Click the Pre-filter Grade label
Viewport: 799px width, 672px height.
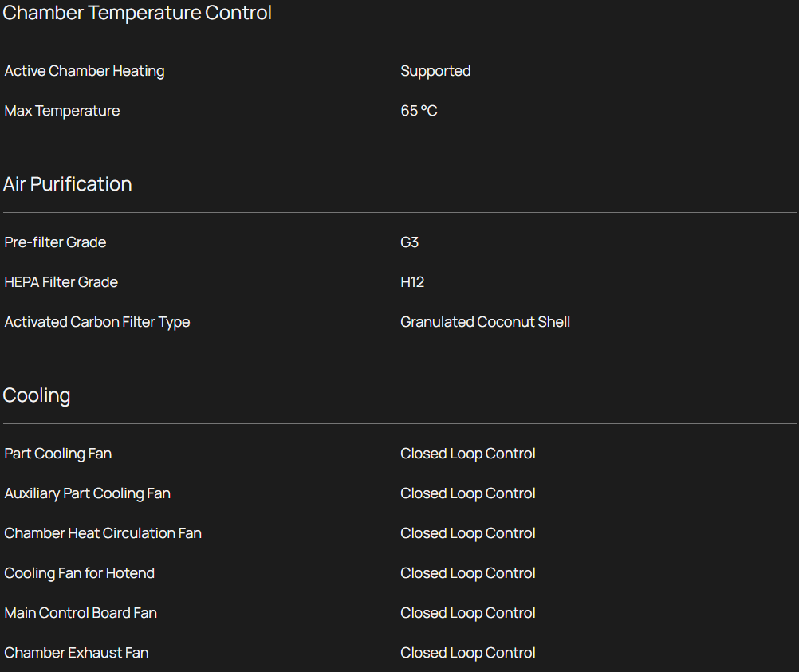coord(55,242)
